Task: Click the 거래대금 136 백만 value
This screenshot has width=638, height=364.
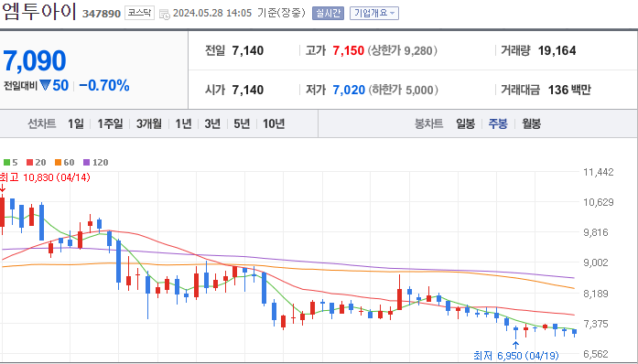Action: coord(569,90)
